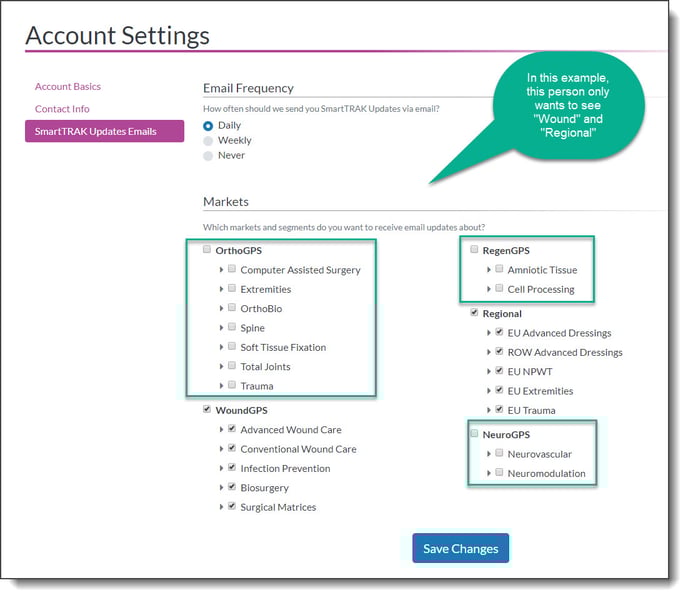Expand the Spine segment arrow
Screen dimensions: 688x598
click(x=222, y=328)
